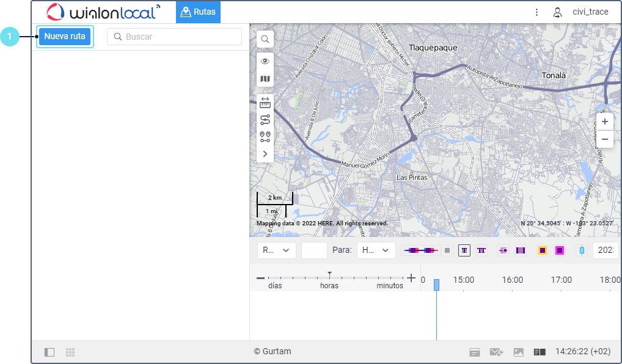Open the Para: H... dropdown
The height and width of the screenshot is (364, 622).
[x=376, y=250]
